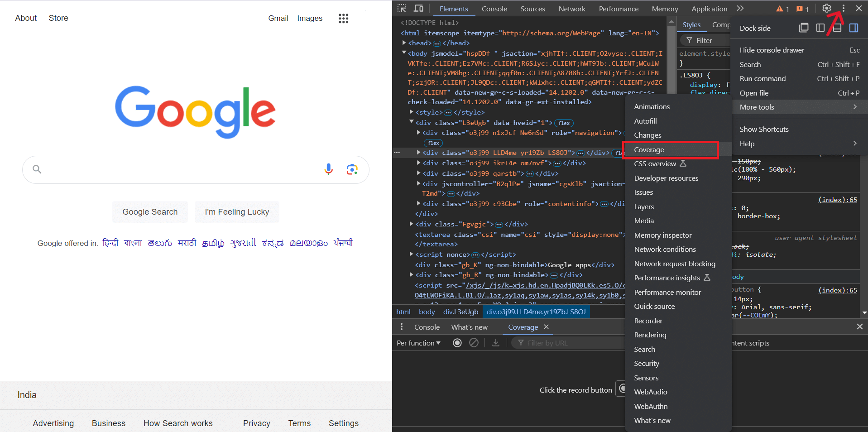Open the Performance tab
868x432 pixels.
pyautogui.click(x=619, y=9)
